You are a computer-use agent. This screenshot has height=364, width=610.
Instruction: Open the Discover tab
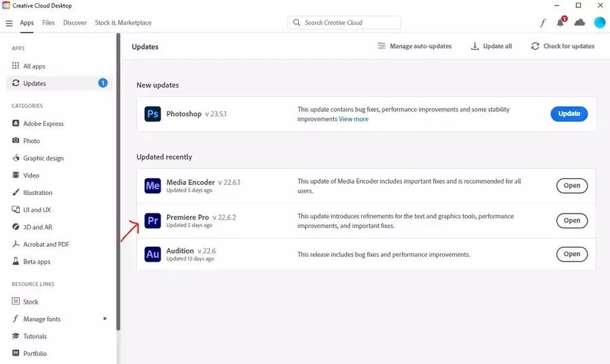[x=75, y=23]
